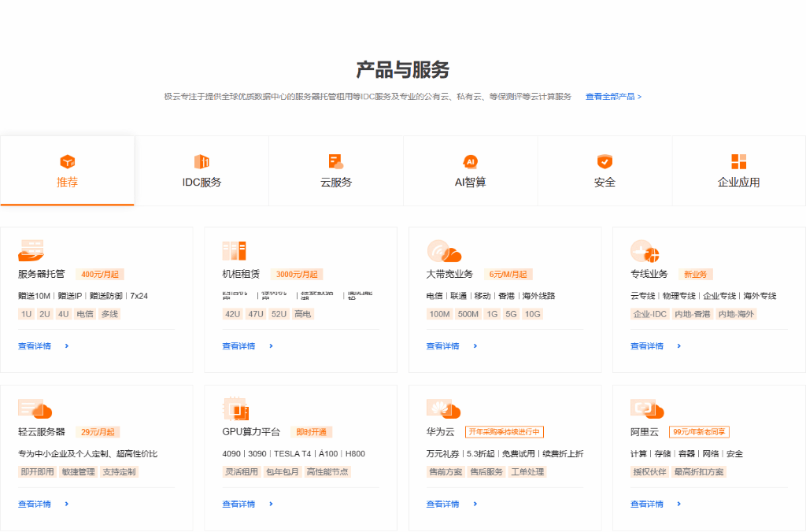Click the 机柜租赁 cabinet rental icon
The image size is (806, 532).
click(x=234, y=250)
